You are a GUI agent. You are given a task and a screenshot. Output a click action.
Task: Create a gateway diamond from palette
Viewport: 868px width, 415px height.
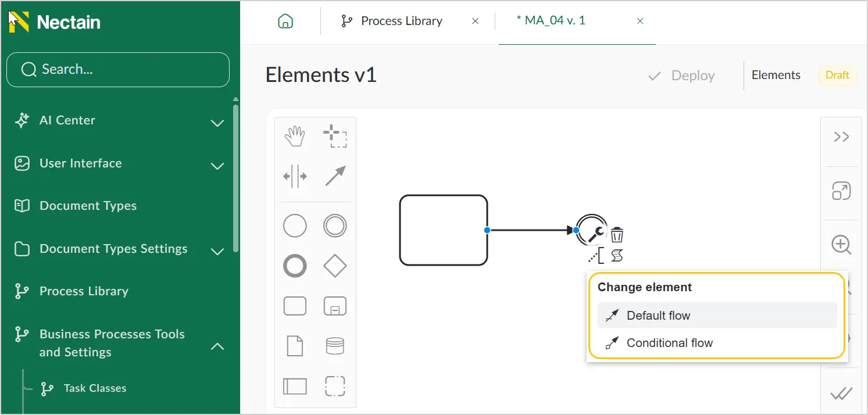tap(335, 266)
